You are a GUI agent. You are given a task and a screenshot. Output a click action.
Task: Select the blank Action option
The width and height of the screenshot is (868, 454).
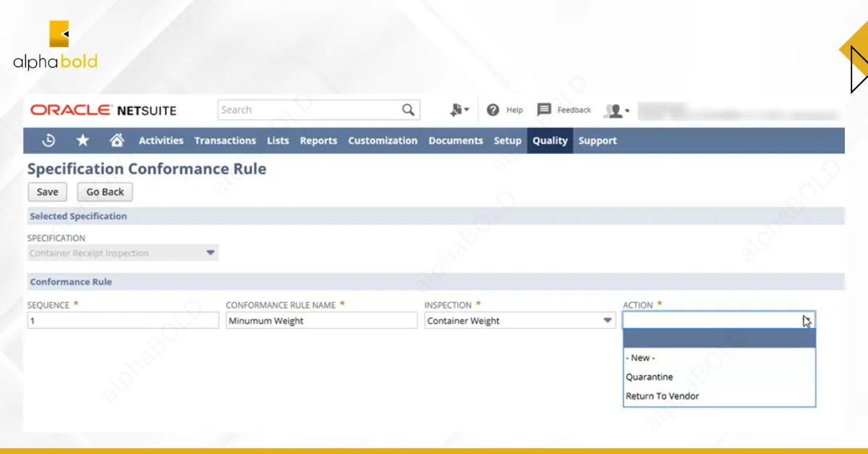coord(719,338)
